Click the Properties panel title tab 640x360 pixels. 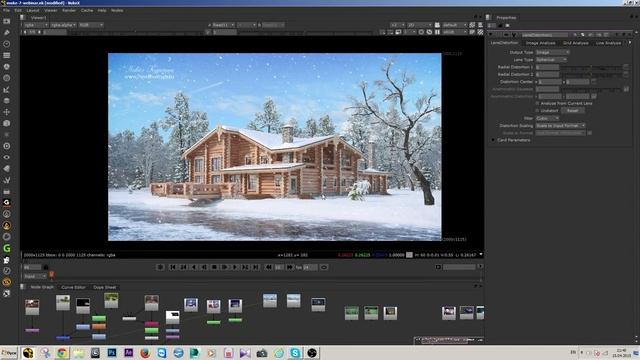click(x=507, y=18)
